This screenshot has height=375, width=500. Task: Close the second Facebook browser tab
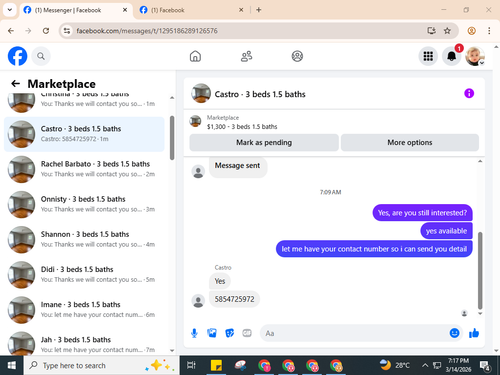tap(241, 10)
